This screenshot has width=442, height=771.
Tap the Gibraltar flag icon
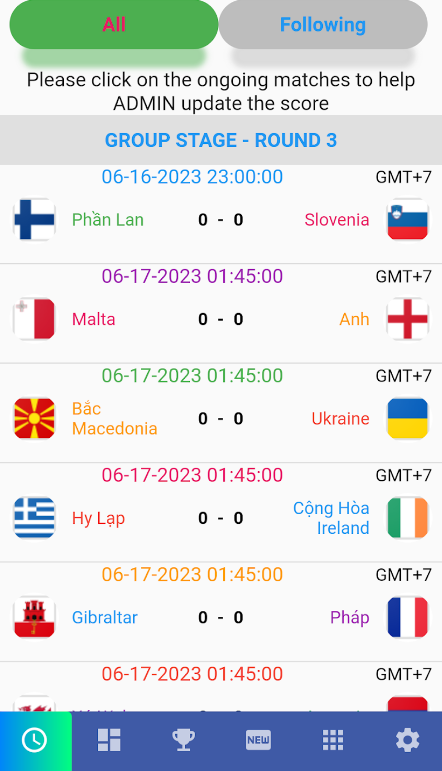pyautogui.click(x=34, y=617)
